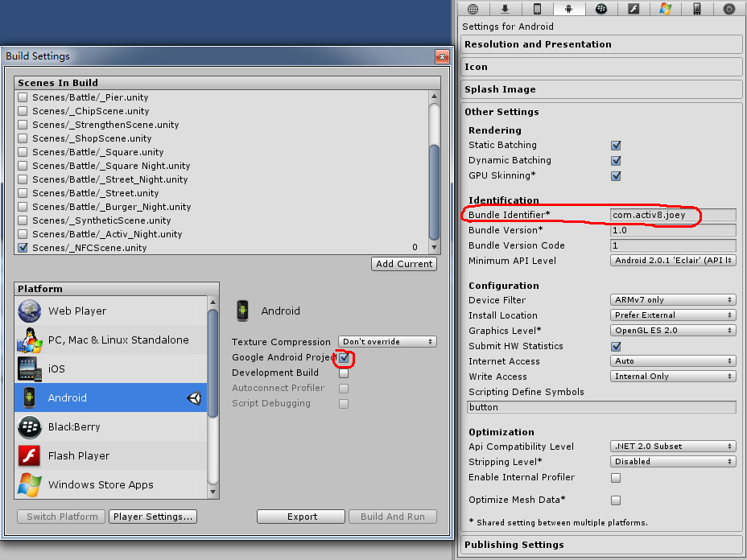The image size is (747, 560).
Task: Click the Bundle Identifier text field
Action: pyautogui.click(x=673, y=215)
